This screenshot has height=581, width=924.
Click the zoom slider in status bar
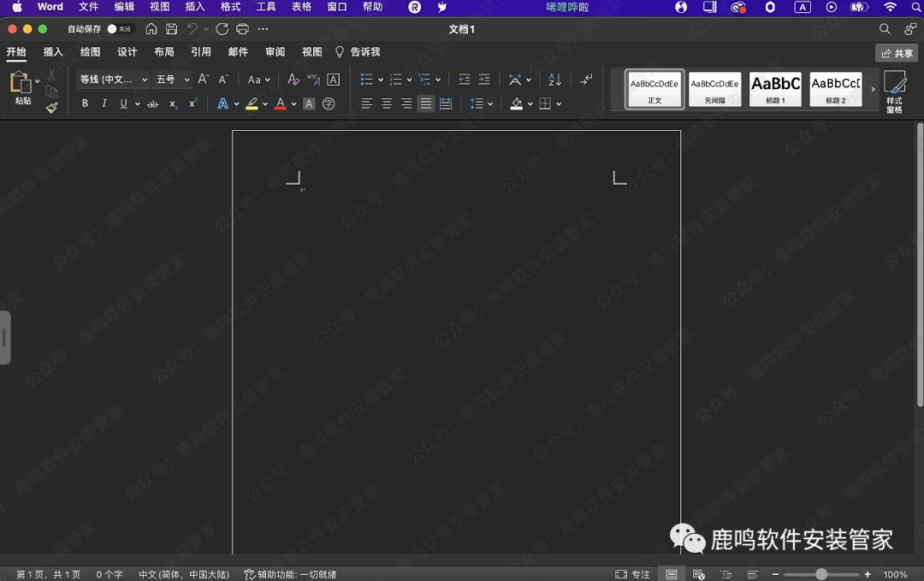pyautogui.click(x=820, y=574)
